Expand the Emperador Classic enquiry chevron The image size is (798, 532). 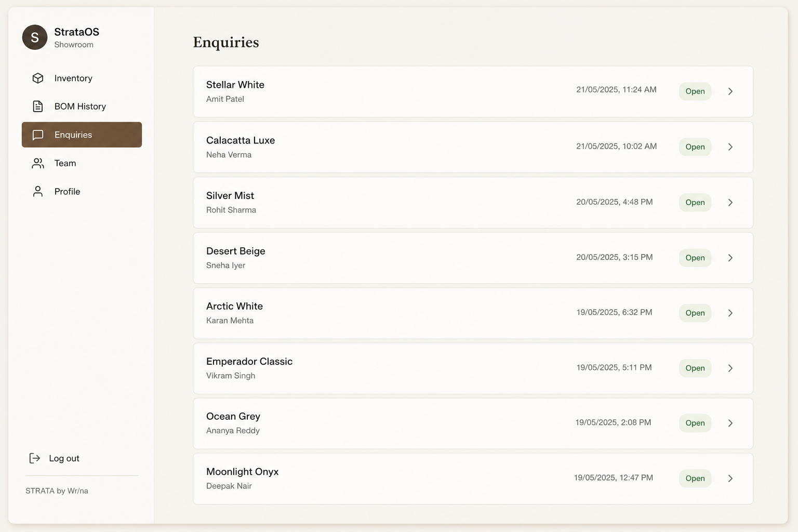(x=730, y=368)
